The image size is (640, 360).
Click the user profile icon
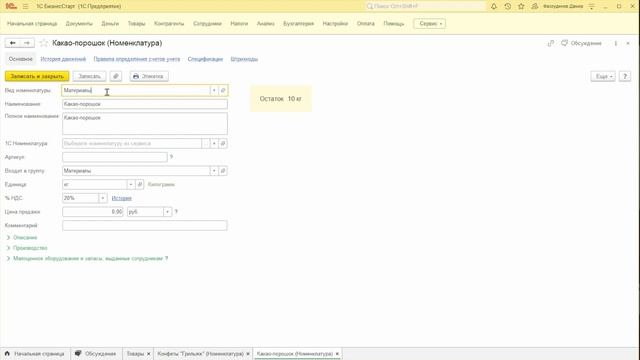pos(535,7)
